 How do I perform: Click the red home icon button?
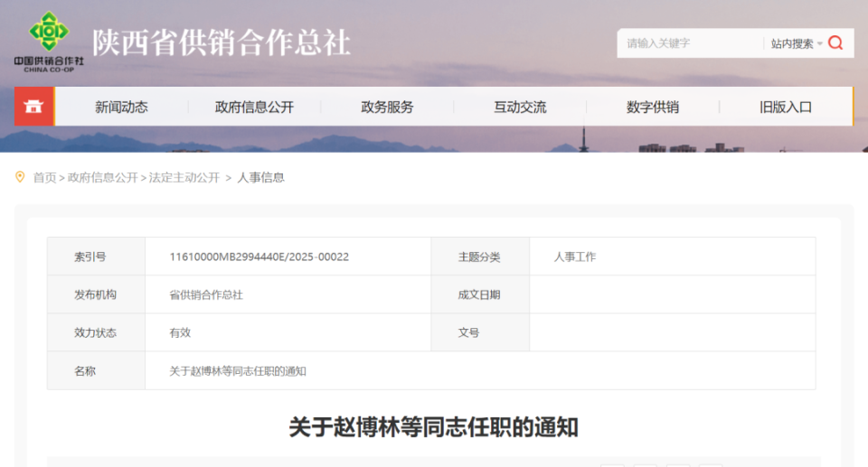pyautogui.click(x=33, y=107)
